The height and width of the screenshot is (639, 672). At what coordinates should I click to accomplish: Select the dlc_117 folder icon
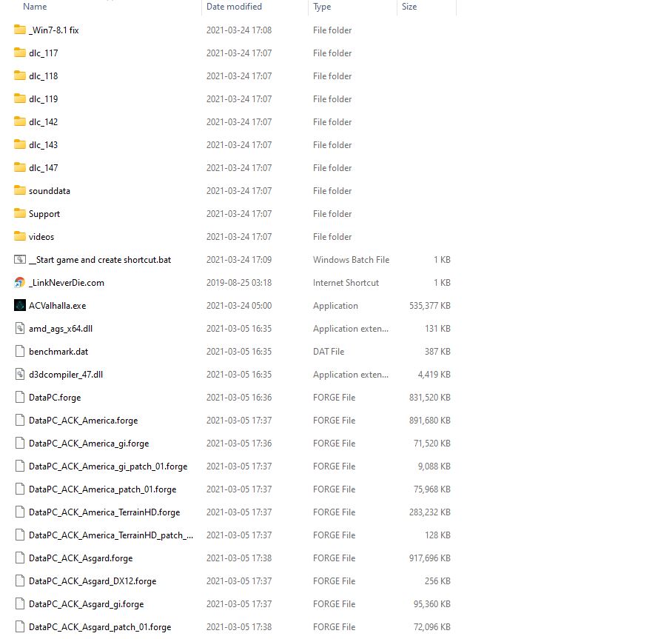coord(20,53)
